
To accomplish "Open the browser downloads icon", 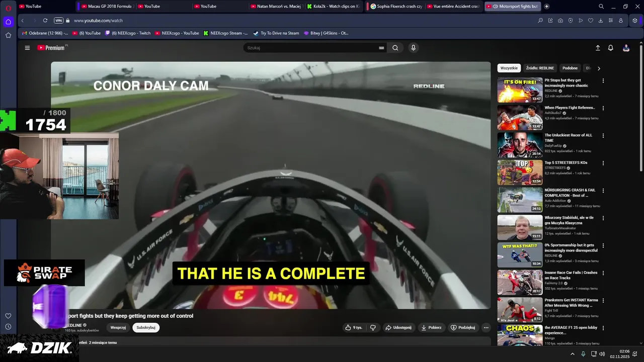I will point(601,21).
